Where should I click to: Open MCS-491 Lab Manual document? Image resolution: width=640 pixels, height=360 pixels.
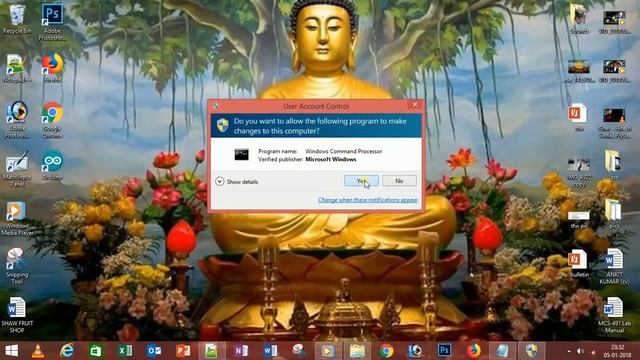point(614,315)
